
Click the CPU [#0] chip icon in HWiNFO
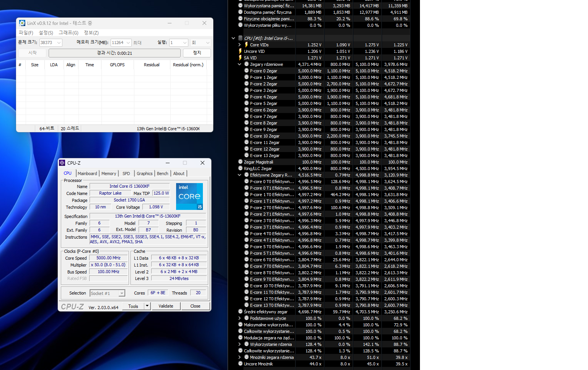240,38
